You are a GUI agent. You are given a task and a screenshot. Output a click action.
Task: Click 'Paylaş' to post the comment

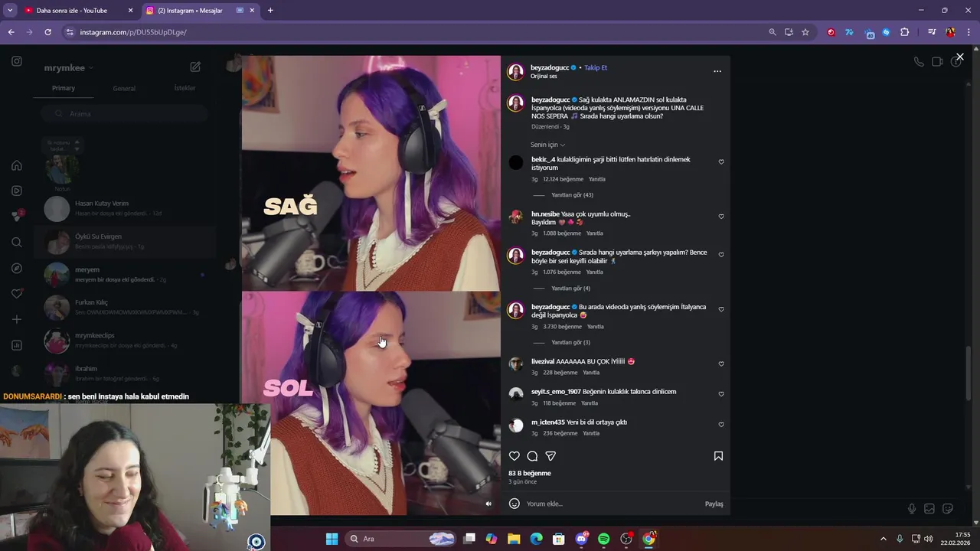tap(714, 504)
